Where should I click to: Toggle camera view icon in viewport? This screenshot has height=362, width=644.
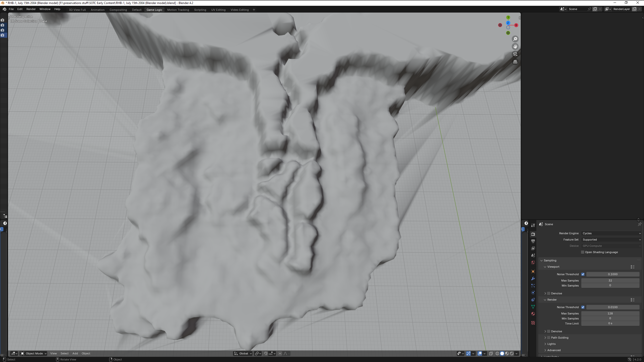click(x=515, y=54)
